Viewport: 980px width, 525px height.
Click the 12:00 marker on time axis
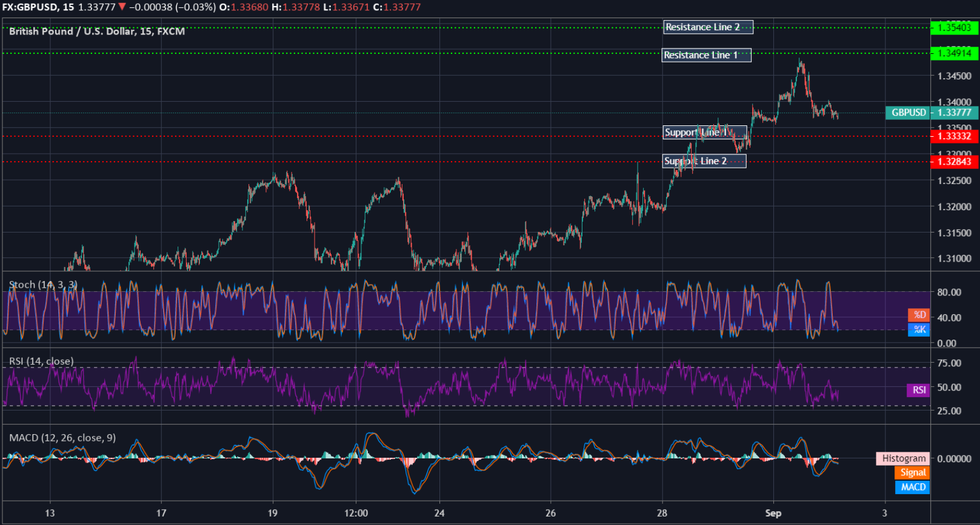click(356, 513)
